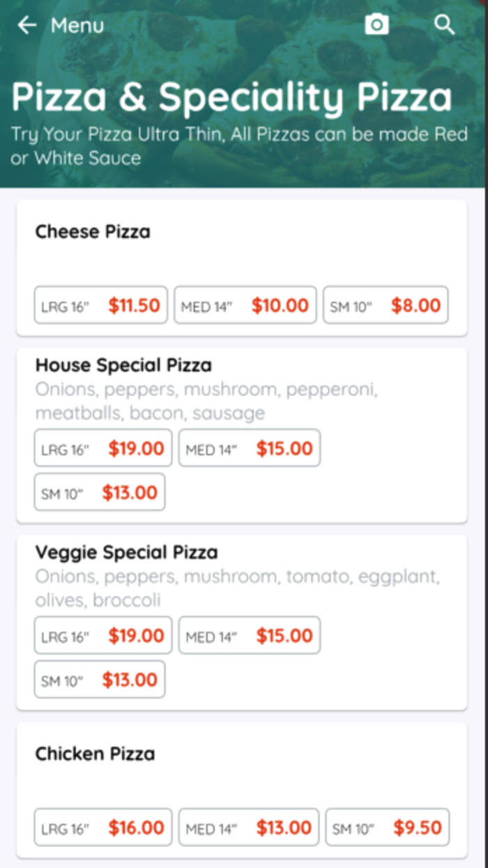Pick SM 10" Cheese Pizza for $8.00
The image size is (488, 868).
click(386, 305)
